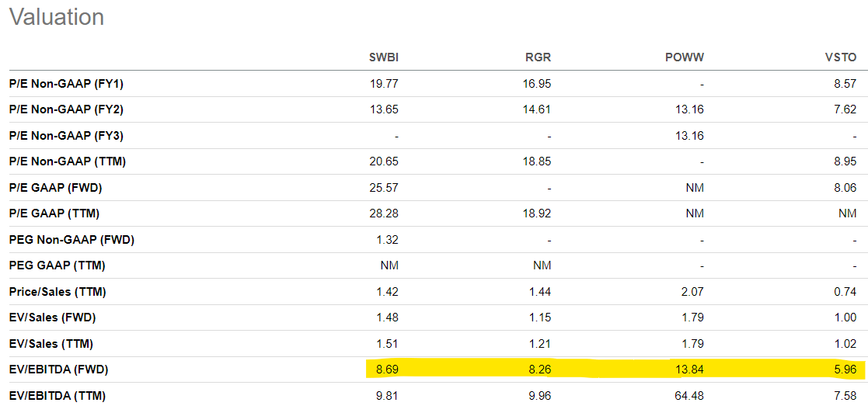This screenshot has width=868, height=406.
Task: Click the PEG Non-GAAP (FWD) row label
Action: coord(71,240)
